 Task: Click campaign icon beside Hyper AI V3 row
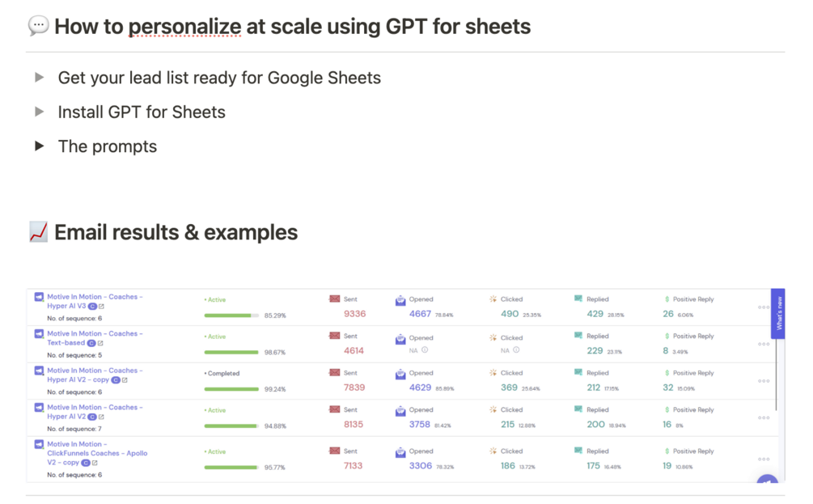(x=39, y=298)
